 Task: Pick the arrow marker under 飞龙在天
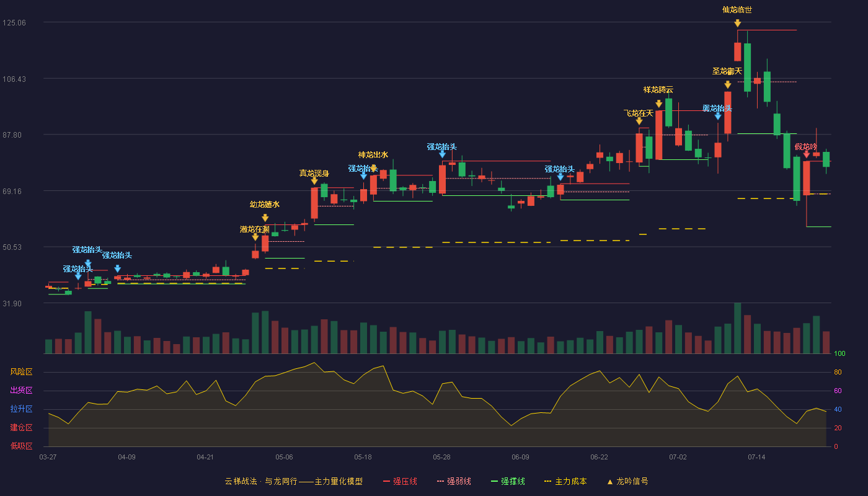point(639,122)
